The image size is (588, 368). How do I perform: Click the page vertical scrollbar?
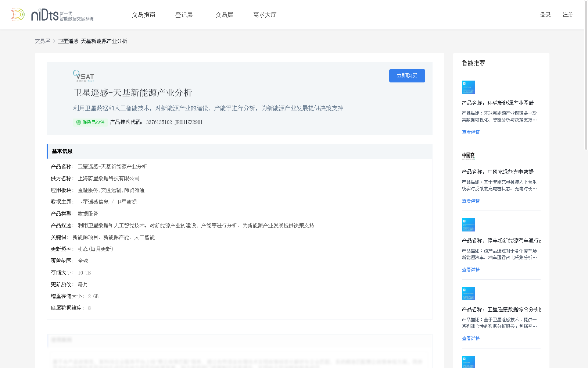pyautogui.click(x=586, y=75)
